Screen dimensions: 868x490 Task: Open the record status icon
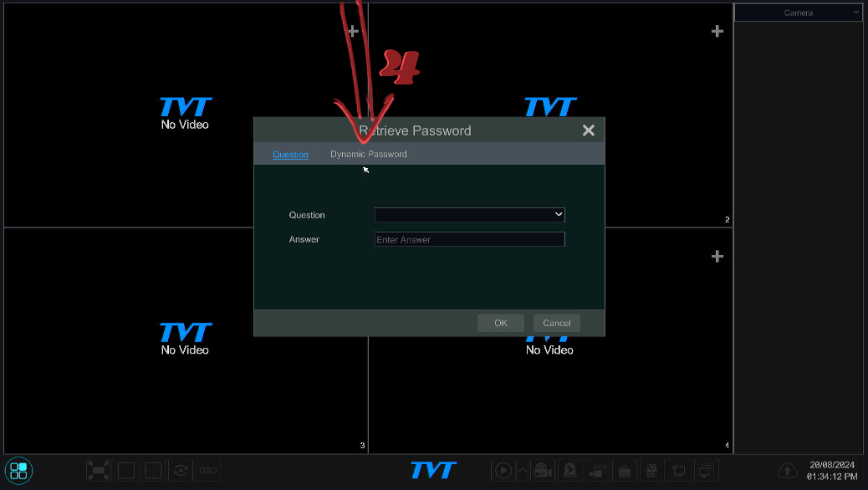point(597,471)
